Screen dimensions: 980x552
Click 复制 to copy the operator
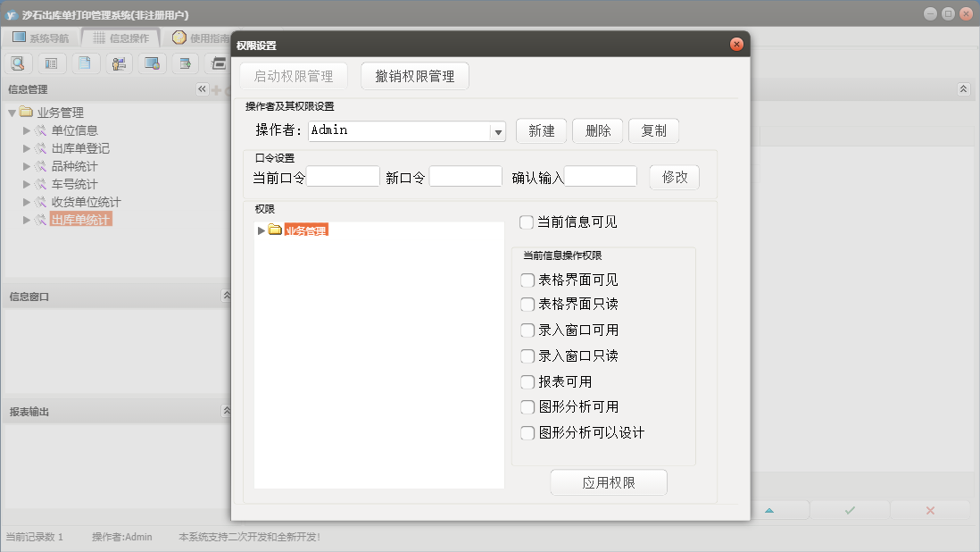653,130
